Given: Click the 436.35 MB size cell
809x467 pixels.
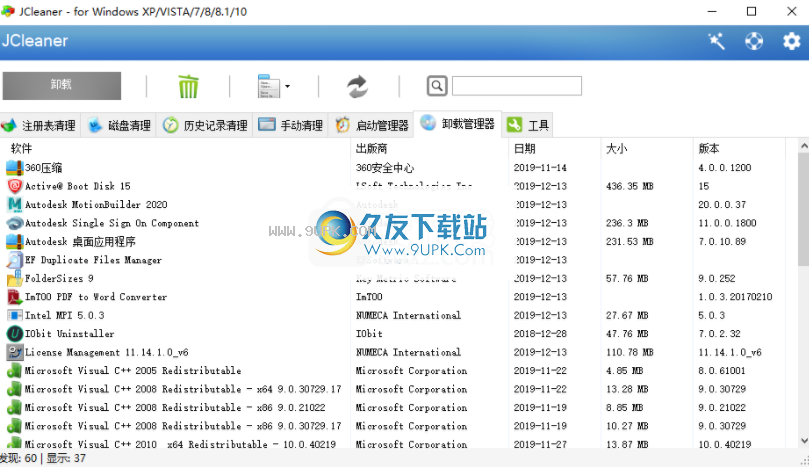Looking at the screenshot, I should [x=630, y=186].
